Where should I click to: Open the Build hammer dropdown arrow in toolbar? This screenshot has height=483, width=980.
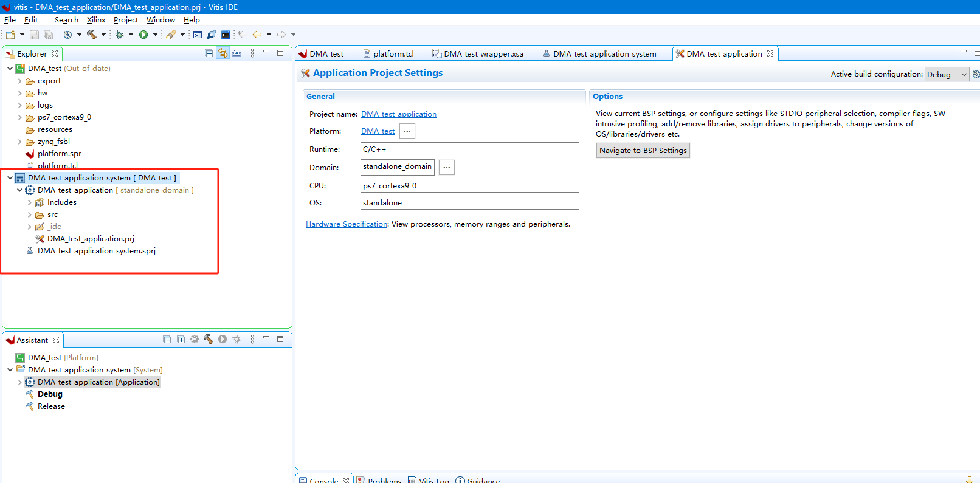pos(103,35)
